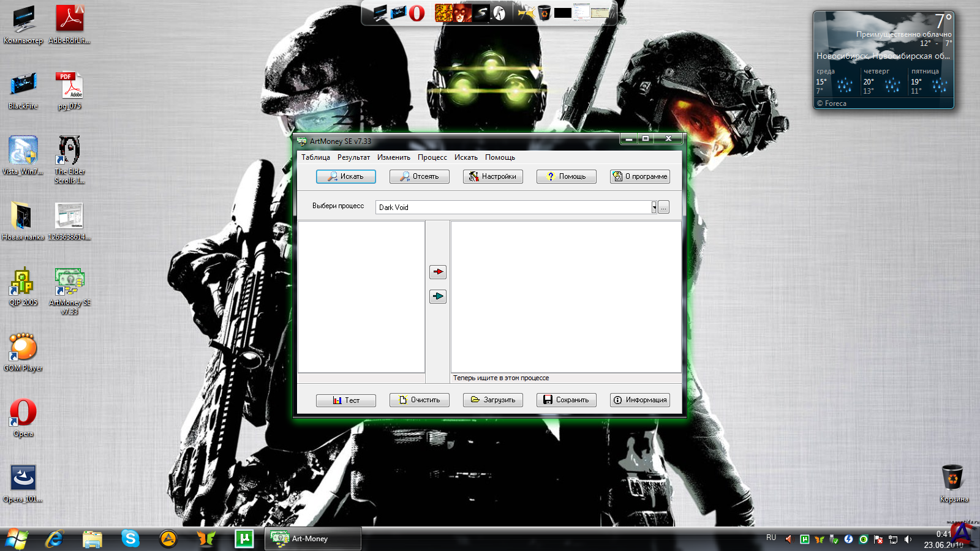Screen dimensions: 980x551
Task: Click the Искать search button
Action: coord(346,176)
